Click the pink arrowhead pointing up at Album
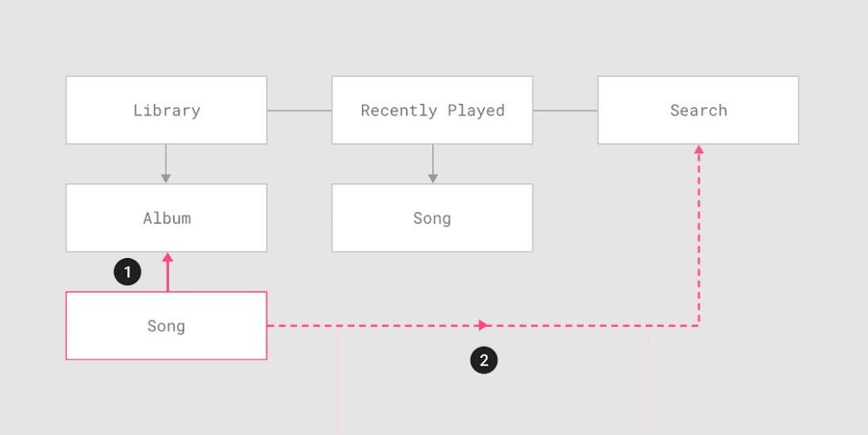This screenshot has height=435, width=868. click(167, 258)
